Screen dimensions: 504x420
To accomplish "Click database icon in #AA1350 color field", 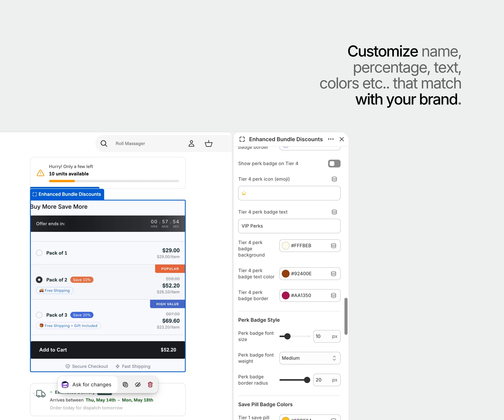I will tap(333, 295).
